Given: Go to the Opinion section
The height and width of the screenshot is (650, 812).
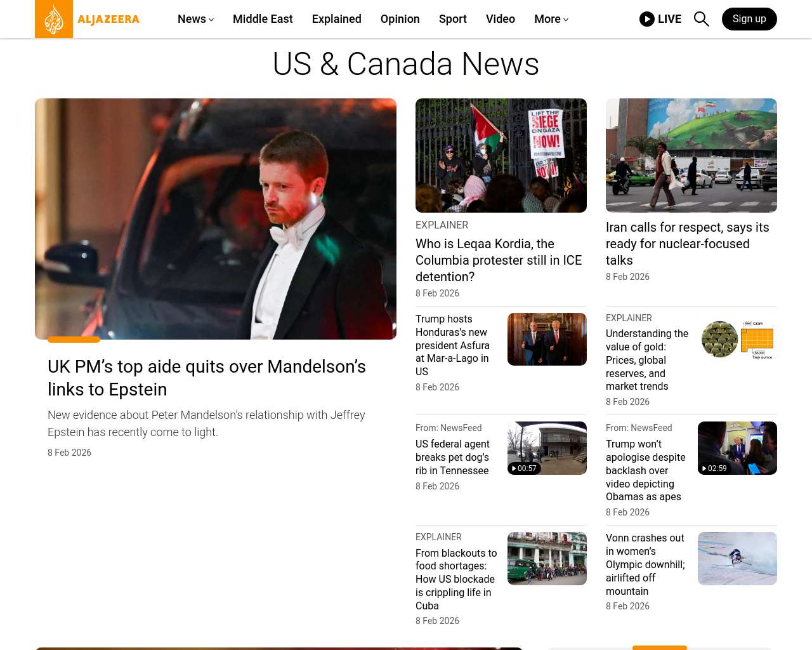Looking at the screenshot, I should point(400,19).
